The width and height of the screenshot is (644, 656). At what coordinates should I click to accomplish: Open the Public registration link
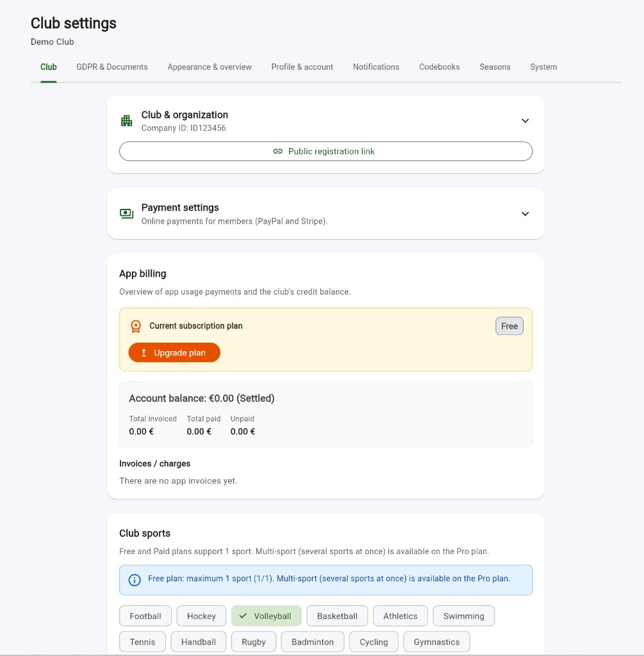326,151
